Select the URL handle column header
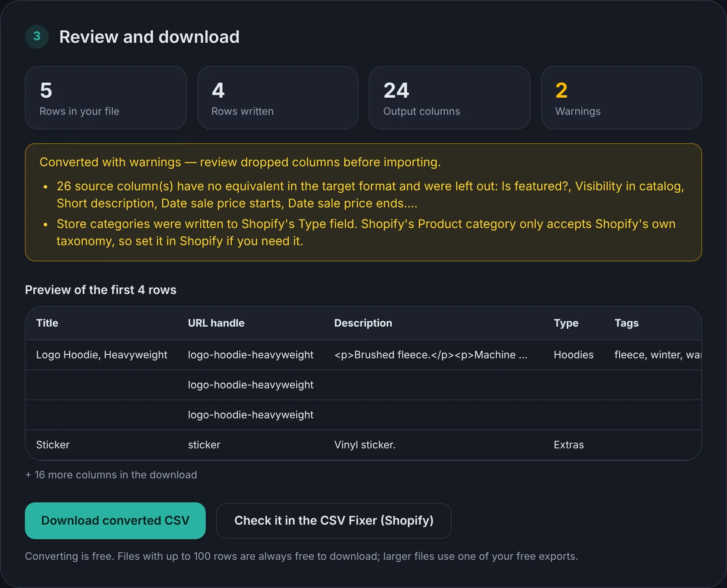727x588 pixels. 216,323
